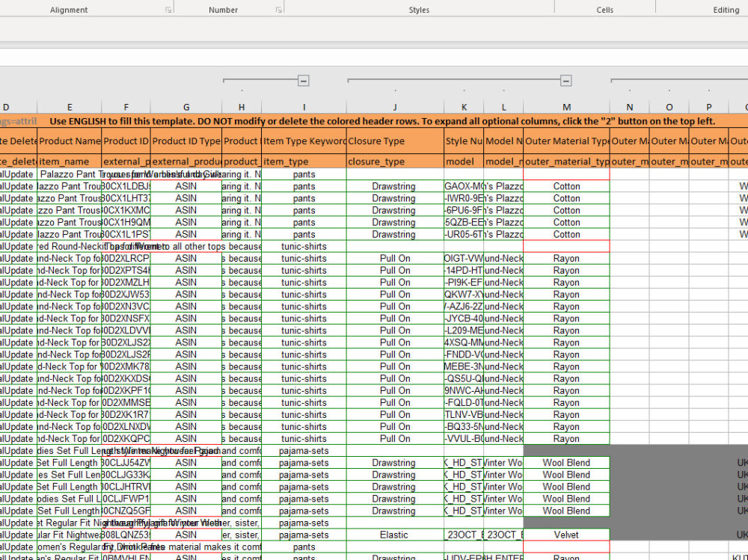Select column K header
The height and width of the screenshot is (560, 748).
coord(464,108)
